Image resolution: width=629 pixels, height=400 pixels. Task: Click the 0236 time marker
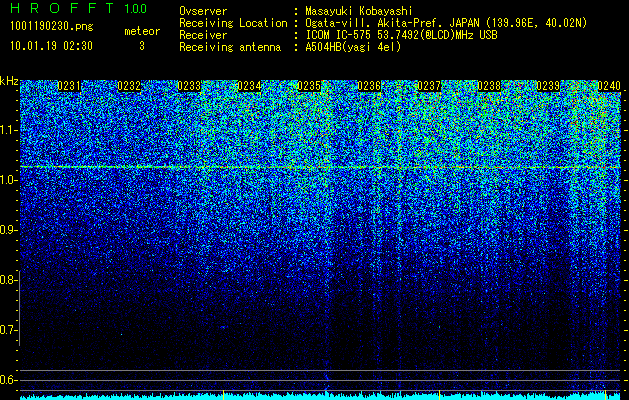click(369, 86)
